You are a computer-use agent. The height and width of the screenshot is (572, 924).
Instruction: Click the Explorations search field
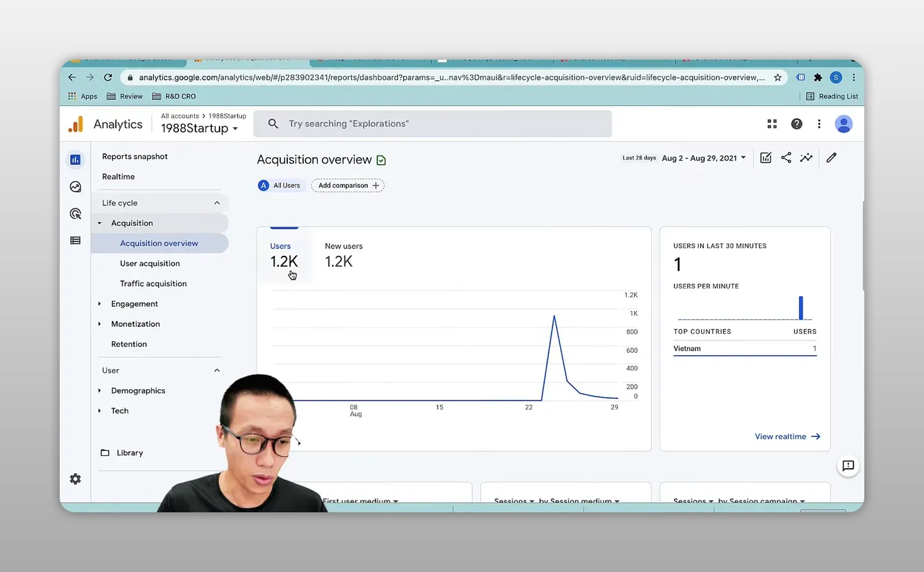click(432, 124)
